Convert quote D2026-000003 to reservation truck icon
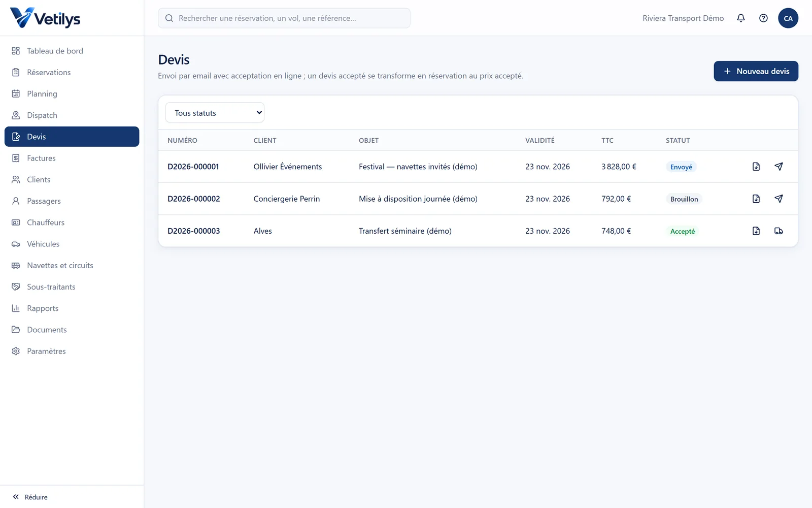Image resolution: width=812 pixels, height=508 pixels. pos(779,231)
